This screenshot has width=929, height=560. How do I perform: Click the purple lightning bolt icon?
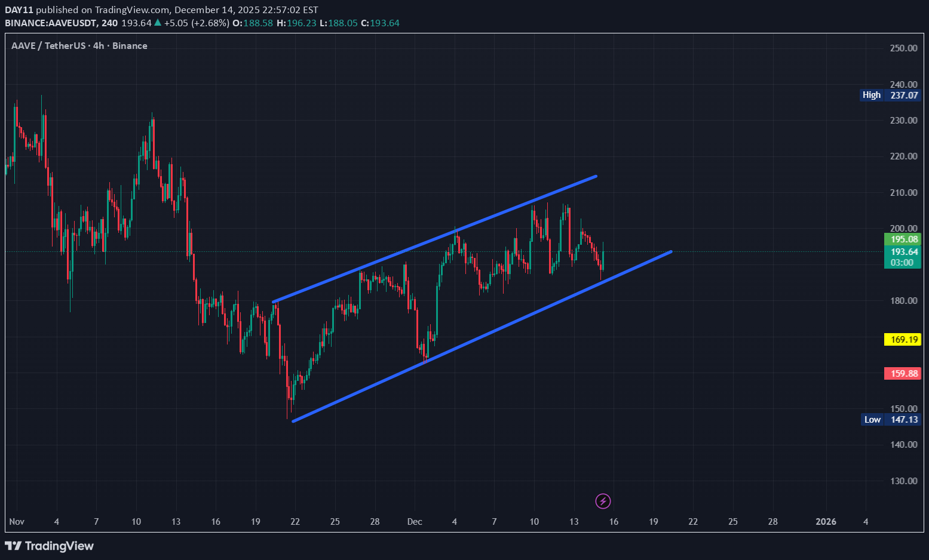pyautogui.click(x=603, y=501)
